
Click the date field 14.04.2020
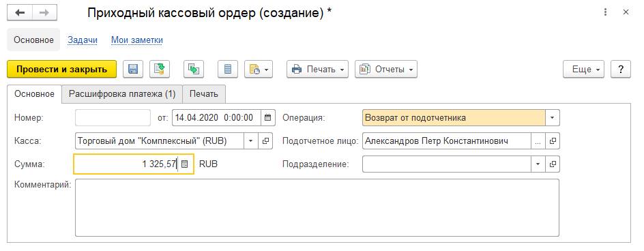[x=216, y=118]
